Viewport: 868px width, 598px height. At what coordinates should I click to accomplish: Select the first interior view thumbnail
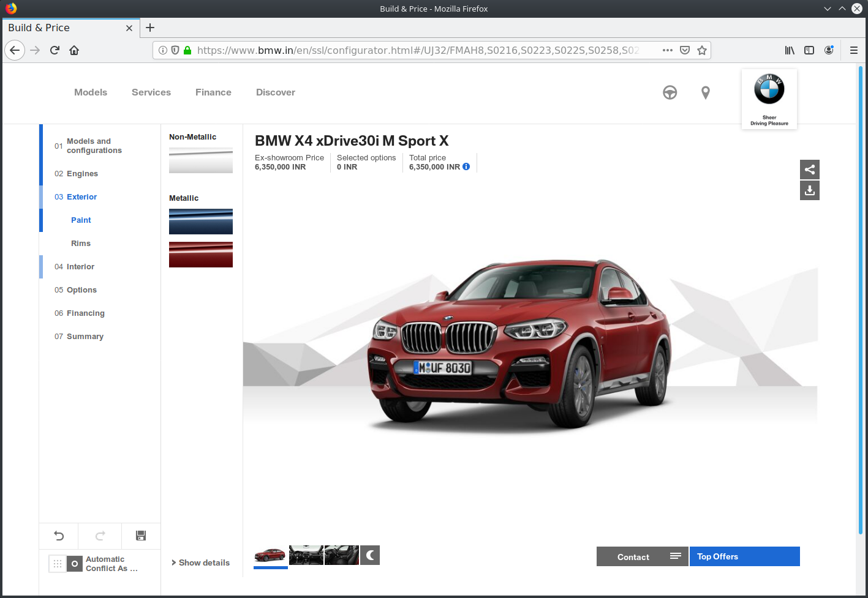[306, 555]
